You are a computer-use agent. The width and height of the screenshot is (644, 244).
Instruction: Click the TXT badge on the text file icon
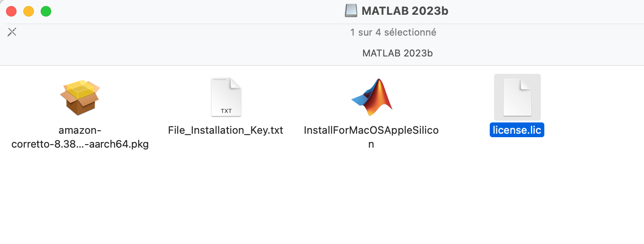[x=226, y=111]
